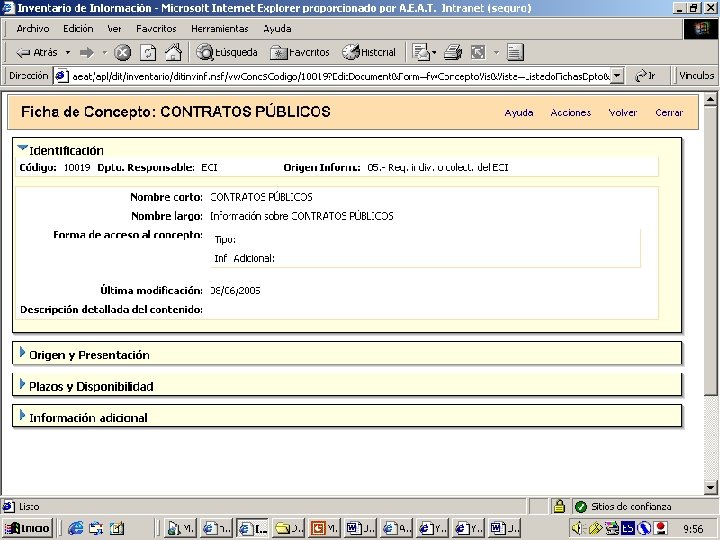Click the discuss toolbar icon
Image resolution: width=720 pixels, height=540 pixels.
(x=515, y=52)
